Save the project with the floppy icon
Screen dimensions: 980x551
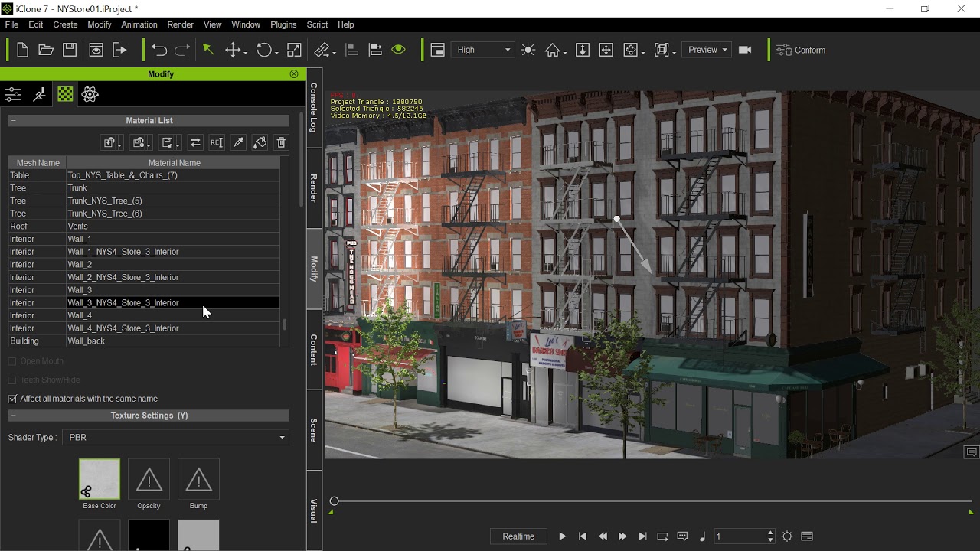point(70,50)
